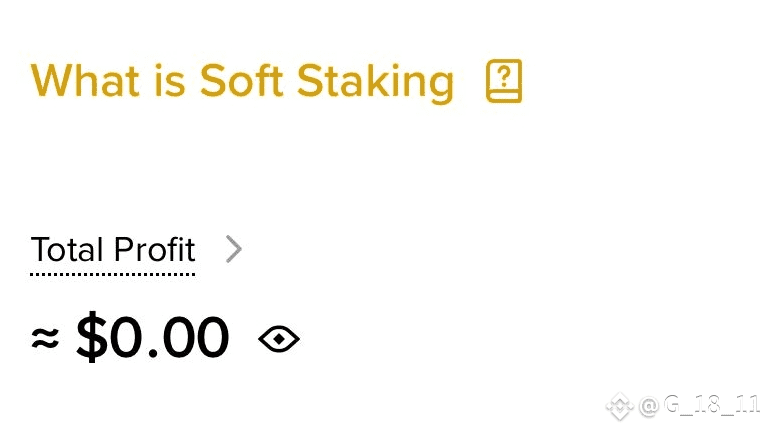Viewport: 769px width, 432px height.
Task: Toggle visibility of the $0.00 amount
Action: point(279,340)
